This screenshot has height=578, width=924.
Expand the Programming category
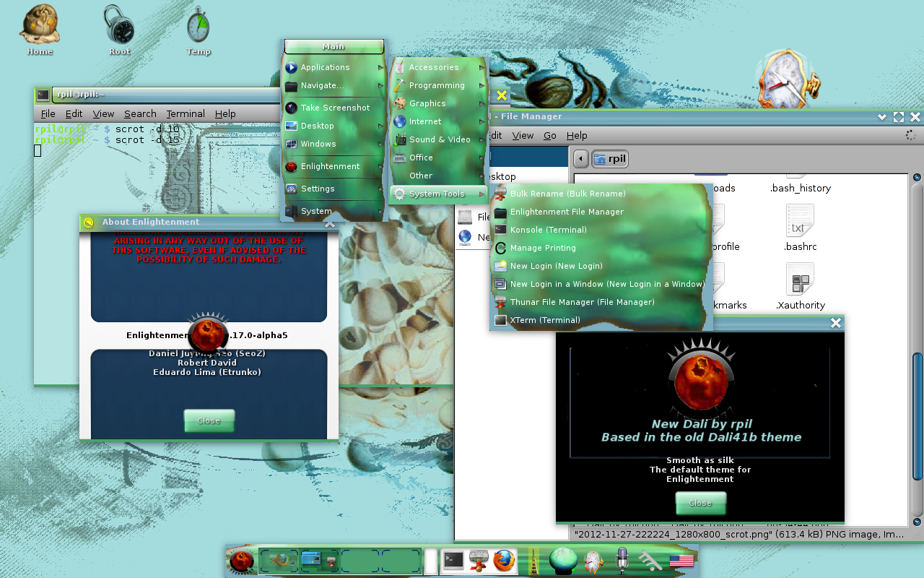(438, 85)
